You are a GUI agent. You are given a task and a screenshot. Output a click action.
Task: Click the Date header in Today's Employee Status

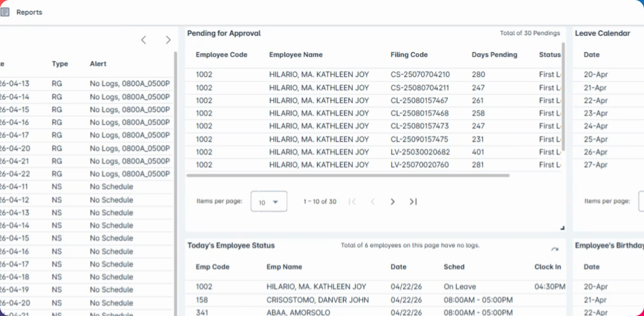click(x=398, y=267)
